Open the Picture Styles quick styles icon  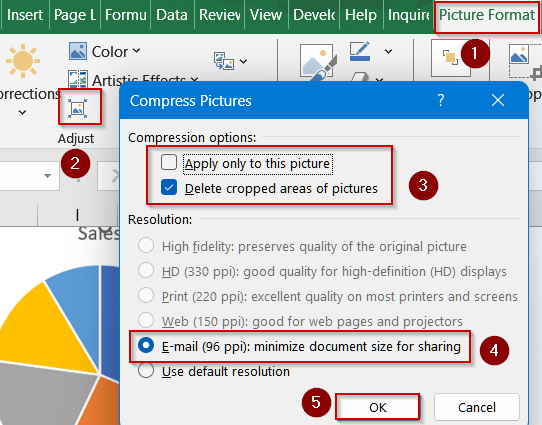click(317, 63)
